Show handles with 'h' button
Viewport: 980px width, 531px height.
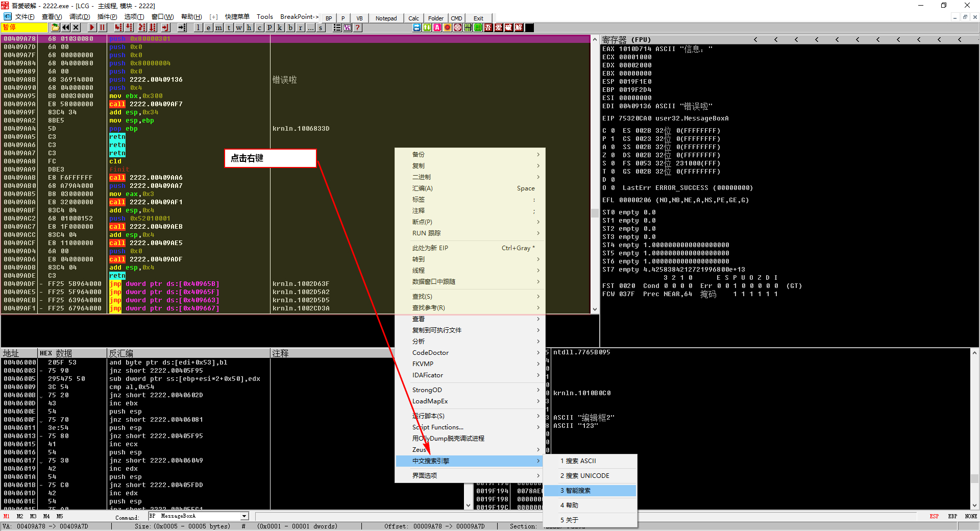250,28
